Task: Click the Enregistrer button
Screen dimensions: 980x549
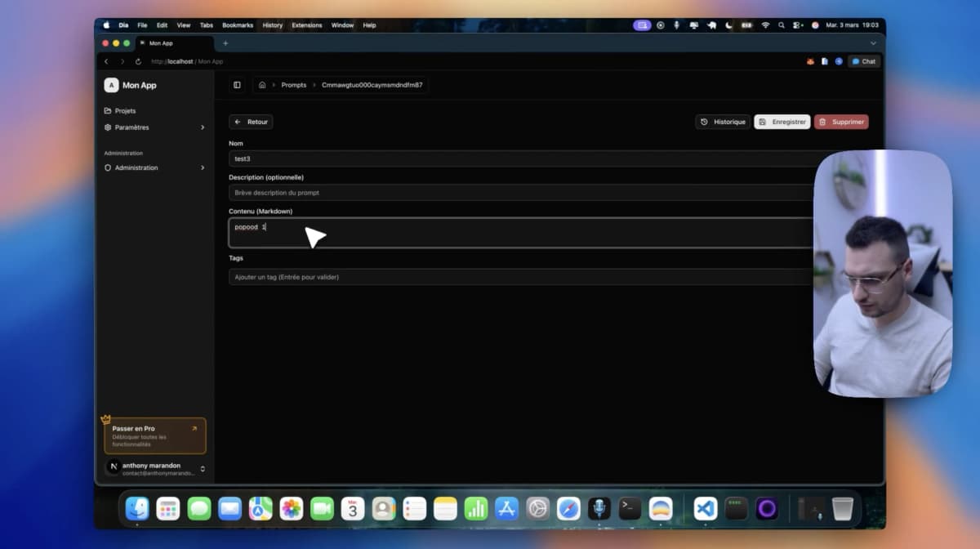Action: coord(782,122)
